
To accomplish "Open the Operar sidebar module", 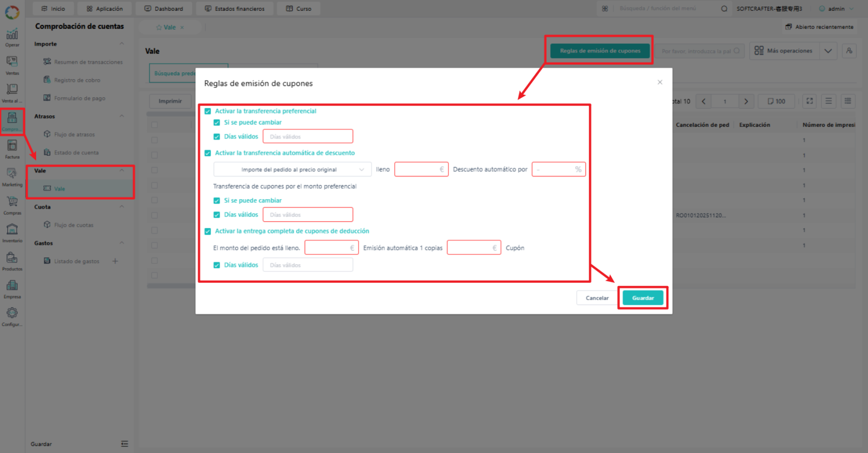I will point(12,37).
